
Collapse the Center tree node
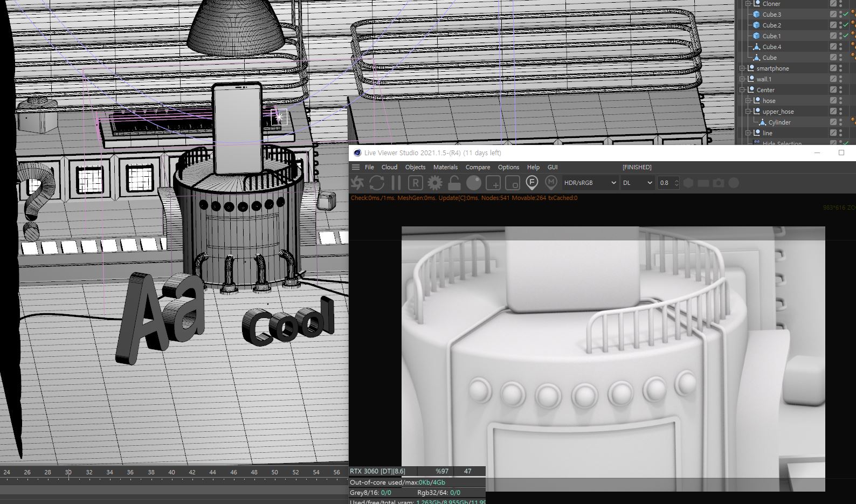coord(742,90)
